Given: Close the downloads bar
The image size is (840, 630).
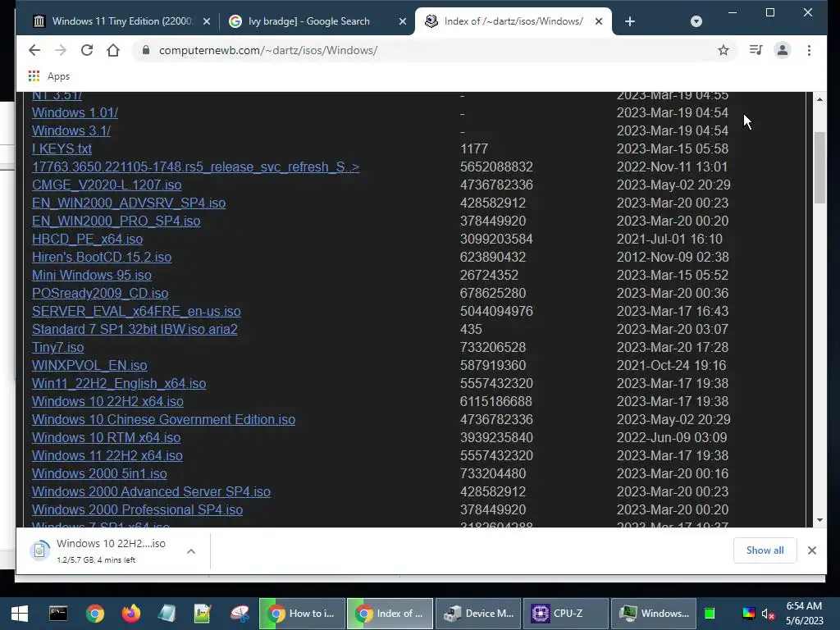Looking at the screenshot, I should (811, 550).
